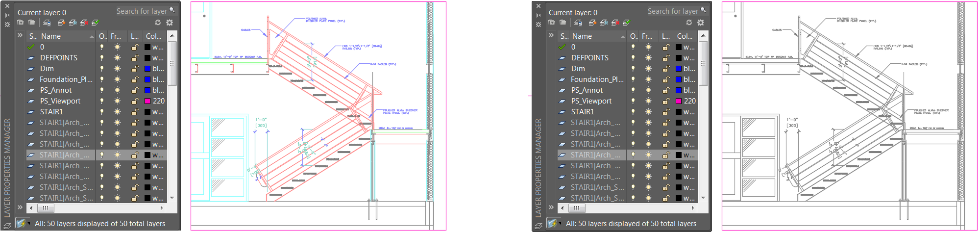
Task: Open Layer States Manager in right panel
Action: point(578,23)
